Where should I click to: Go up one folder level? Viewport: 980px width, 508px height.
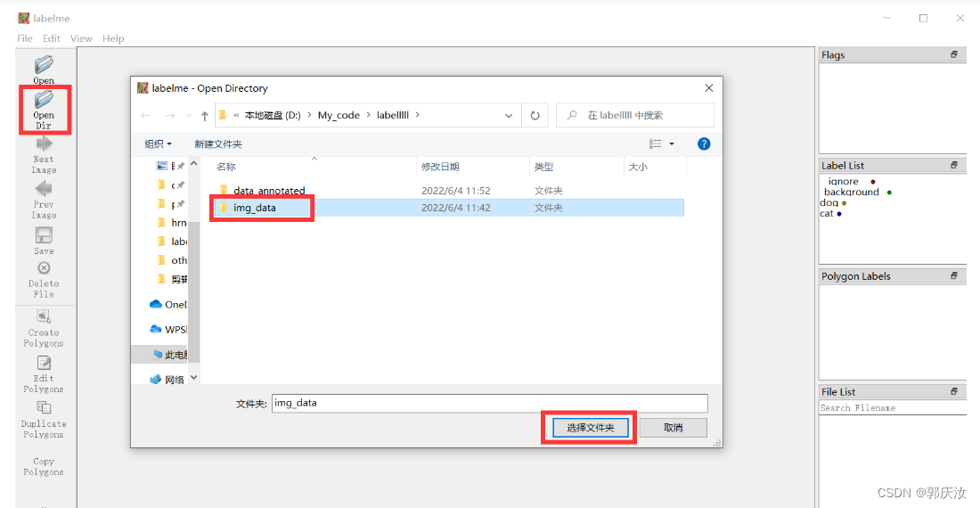pos(204,116)
